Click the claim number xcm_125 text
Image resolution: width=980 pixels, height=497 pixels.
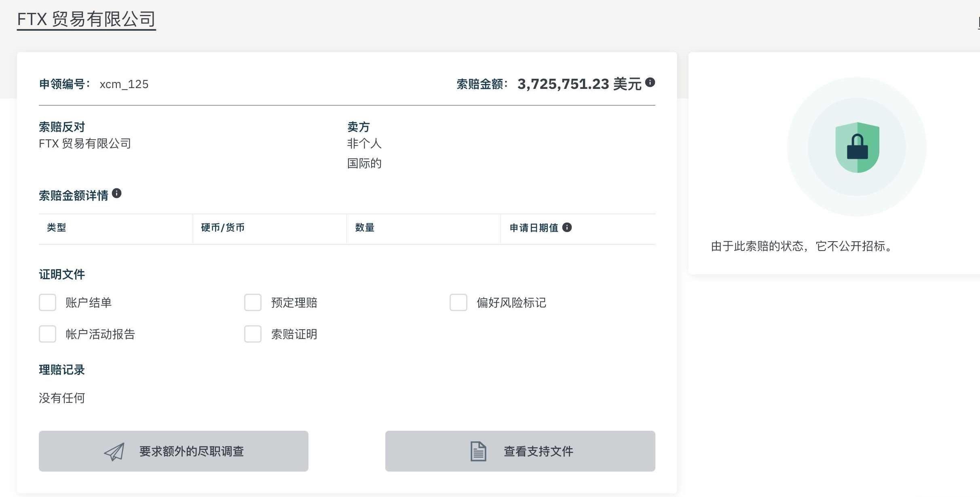click(124, 84)
